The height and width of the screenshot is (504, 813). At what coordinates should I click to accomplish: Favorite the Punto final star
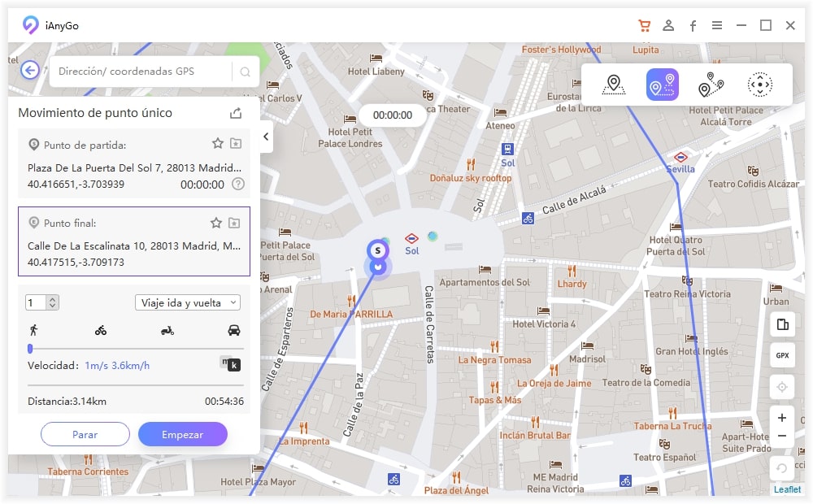tap(216, 223)
